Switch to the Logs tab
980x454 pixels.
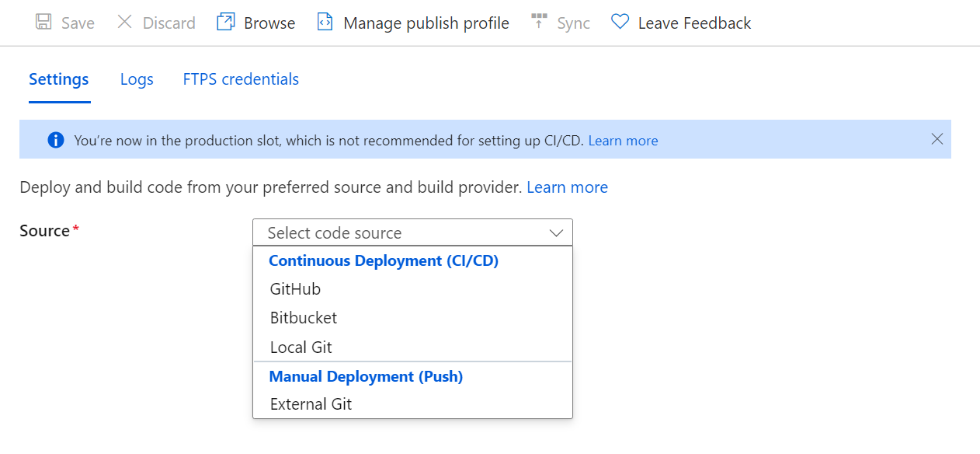137,79
